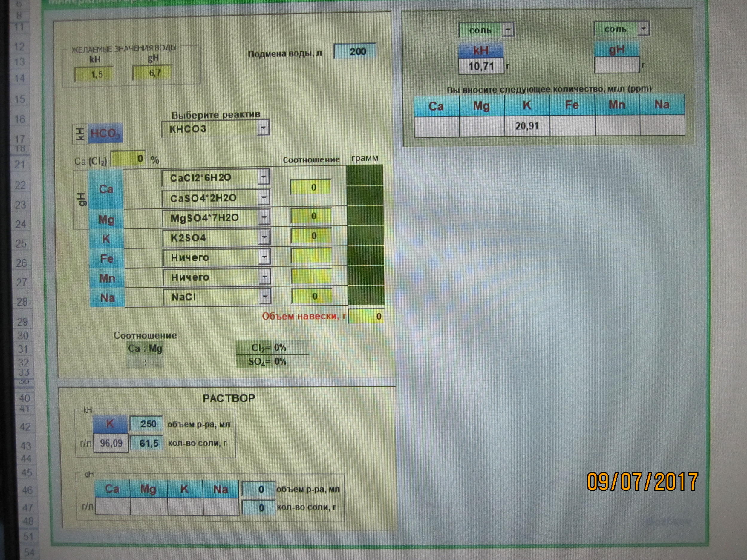Click the gH solution volume field
747x560 pixels.
[x=258, y=489]
